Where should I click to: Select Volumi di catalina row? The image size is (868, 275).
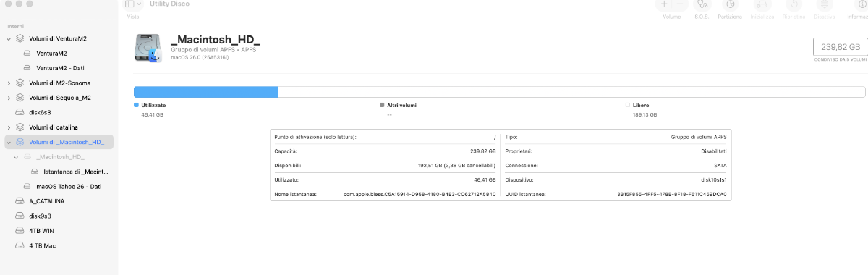[59, 127]
